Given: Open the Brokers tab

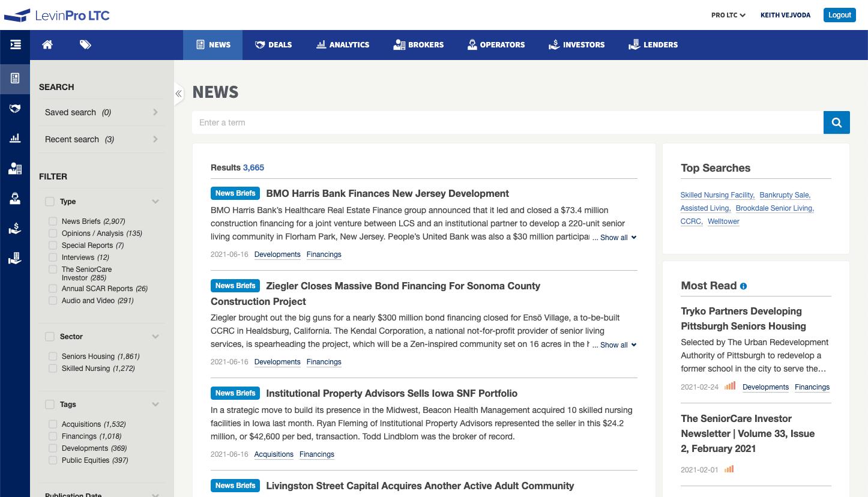Looking at the screenshot, I should (418, 44).
